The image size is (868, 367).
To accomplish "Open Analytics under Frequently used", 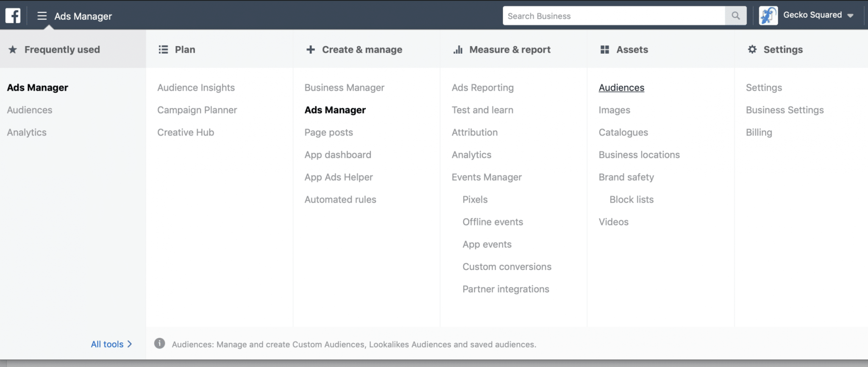I will click(x=27, y=132).
